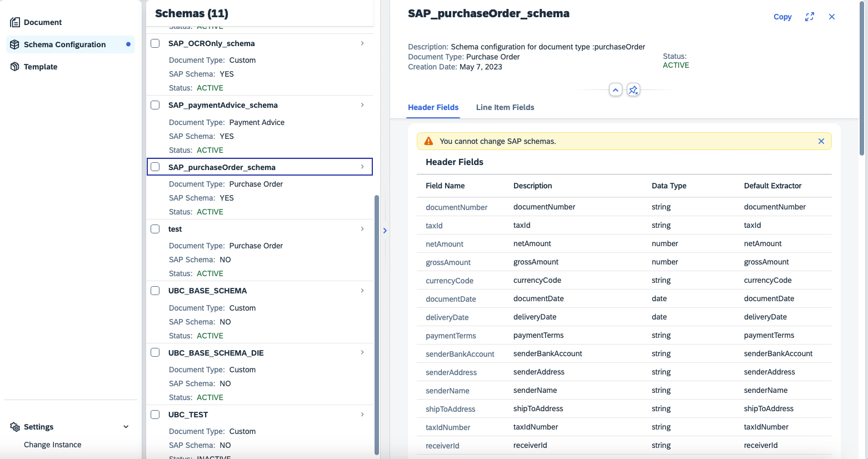Select the Schema Configuration cube icon
868x459 pixels.
pos(15,44)
